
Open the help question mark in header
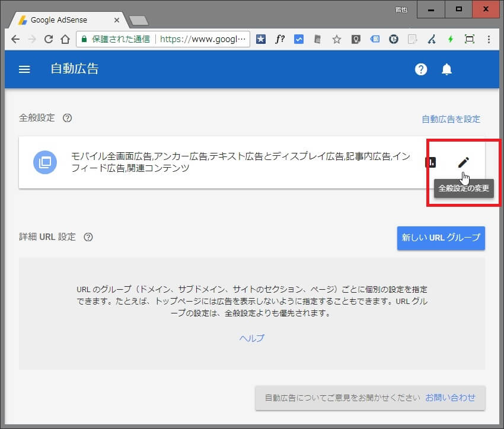tap(421, 69)
